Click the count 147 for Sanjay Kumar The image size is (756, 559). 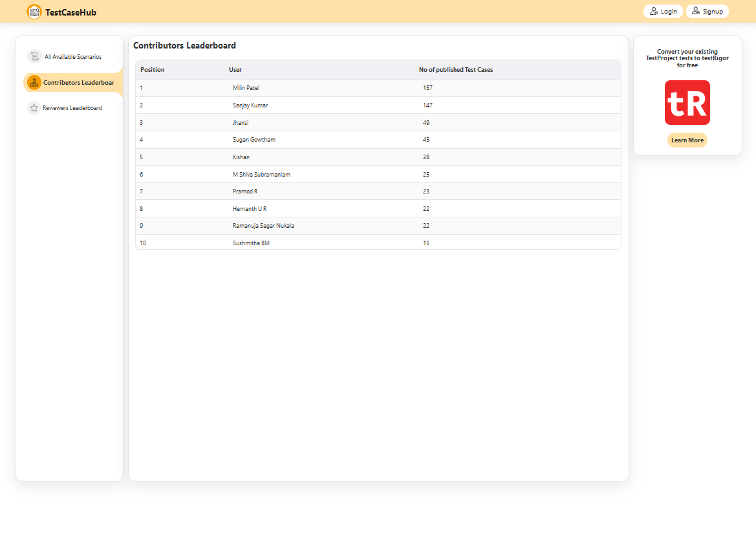pyautogui.click(x=427, y=105)
